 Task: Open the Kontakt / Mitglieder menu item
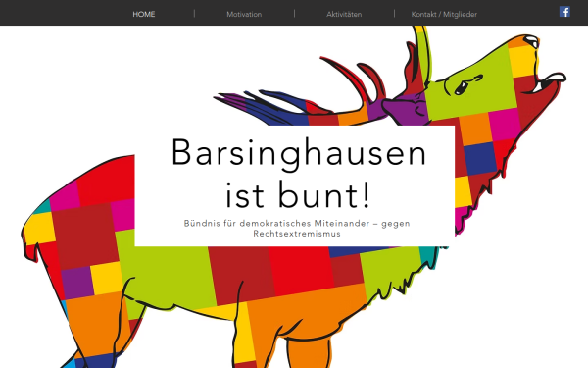444,15
